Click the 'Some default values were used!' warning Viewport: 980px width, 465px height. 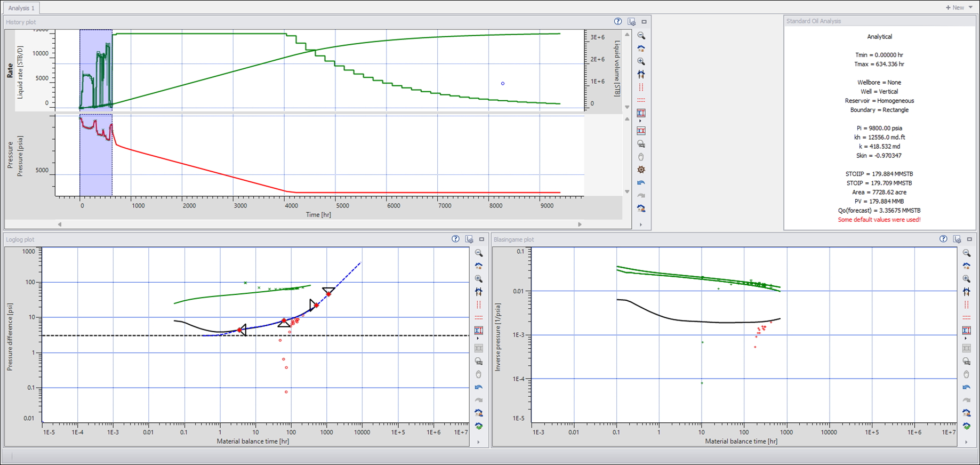(x=879, y=220)
